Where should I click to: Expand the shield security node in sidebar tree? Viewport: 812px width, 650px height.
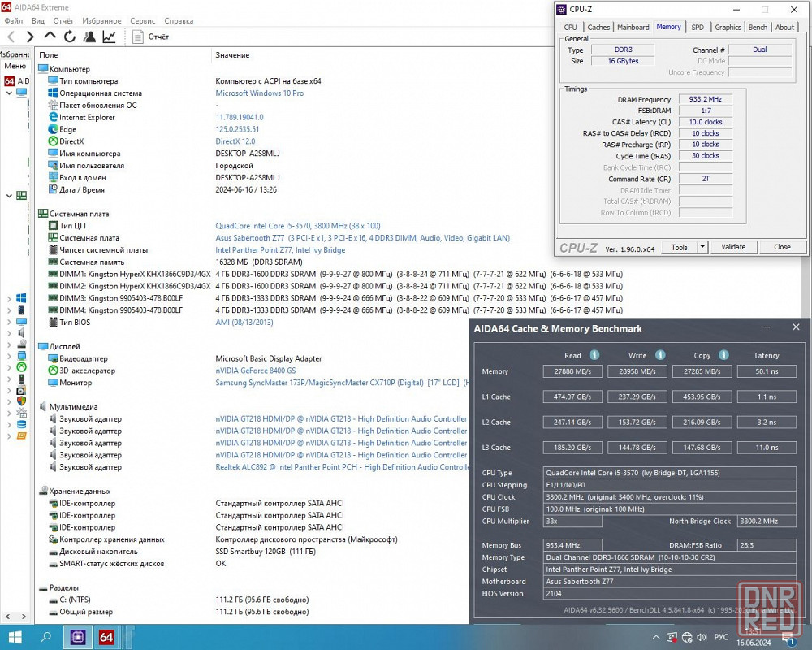(x=9, y=401)
